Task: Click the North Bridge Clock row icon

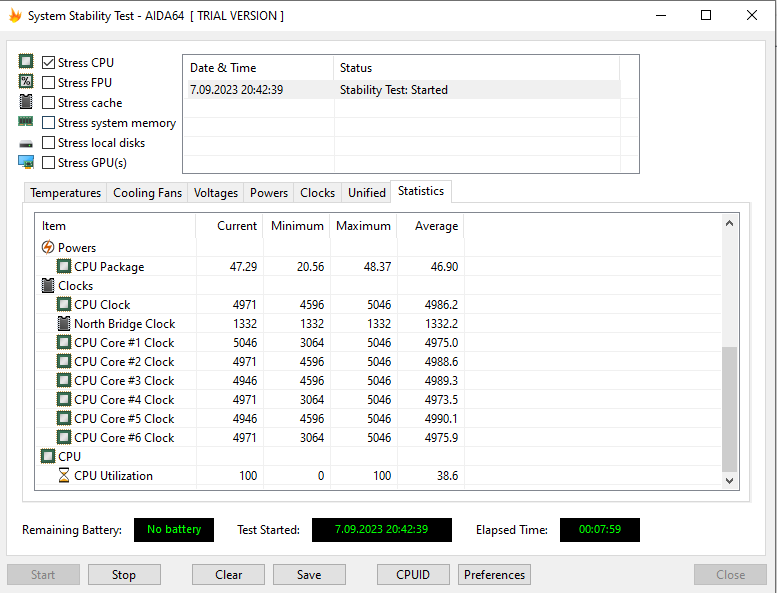Action: point(64,323)
